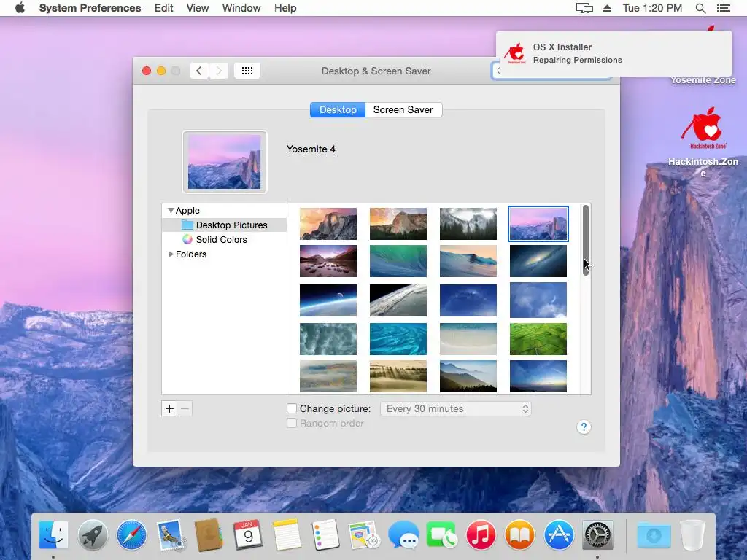Go back with the left chevron button
The height and width of the screenshot is (560, 747).
click(199, 71)
